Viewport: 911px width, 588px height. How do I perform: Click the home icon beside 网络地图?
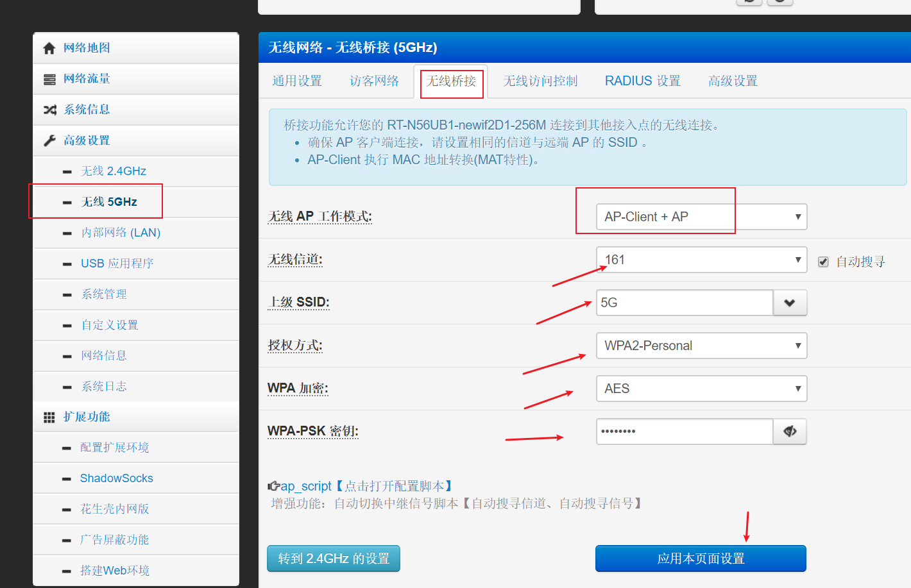(x=49, y=48)
